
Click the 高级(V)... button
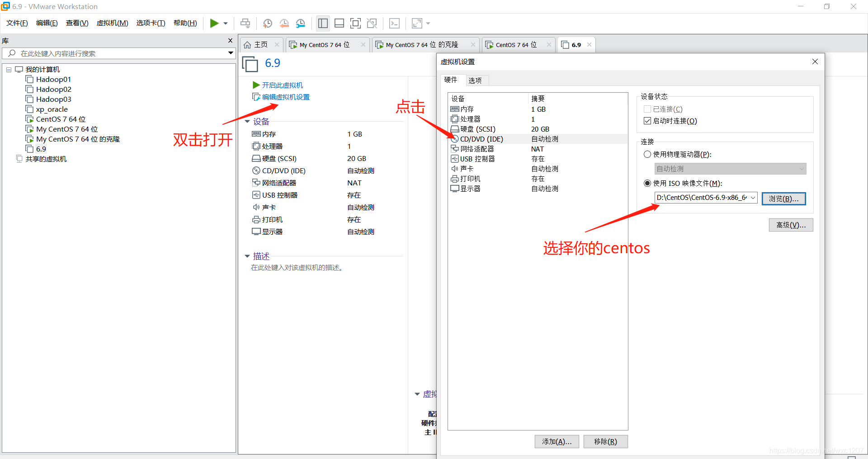tap(791, 225)
